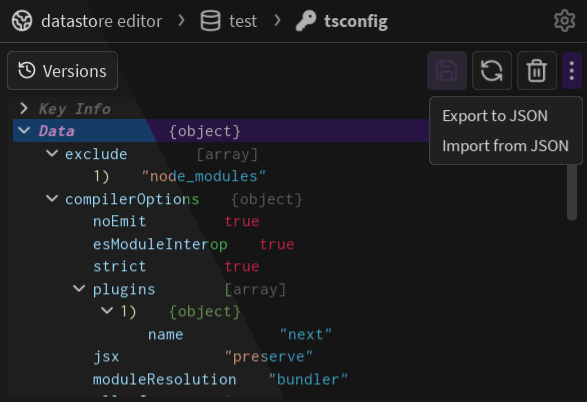This screenshot has height=402, width=587.
Task: Select the moduleResolution key
Action: [165, 379]
